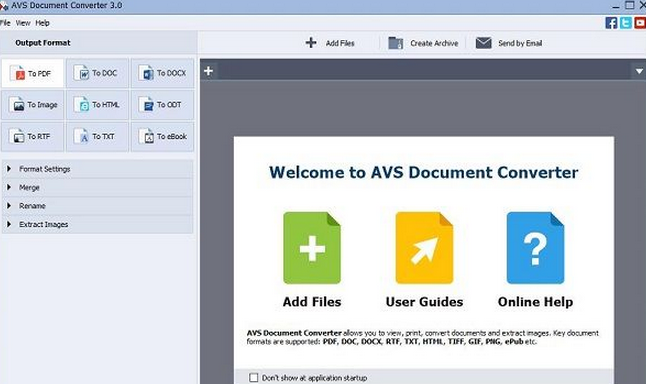Open the YouTube channel icon
The image size is (646, 384).
point(640,23)
